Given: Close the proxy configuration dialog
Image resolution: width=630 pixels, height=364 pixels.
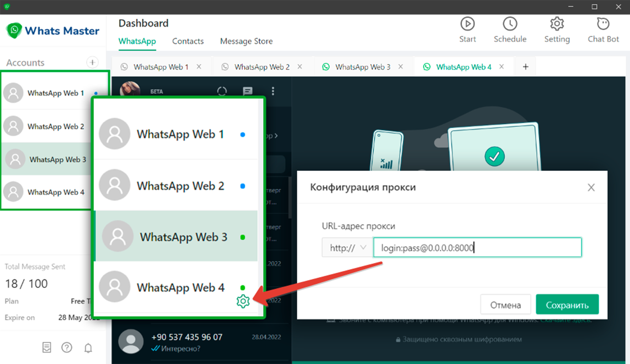Looking at the screenshot, I should [591, 187].
